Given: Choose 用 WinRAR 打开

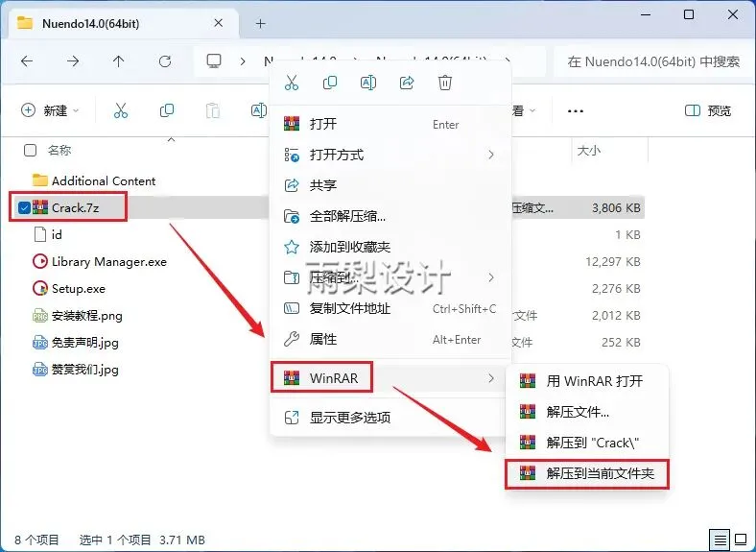Looking at the screenshot, I should (587, 381).
